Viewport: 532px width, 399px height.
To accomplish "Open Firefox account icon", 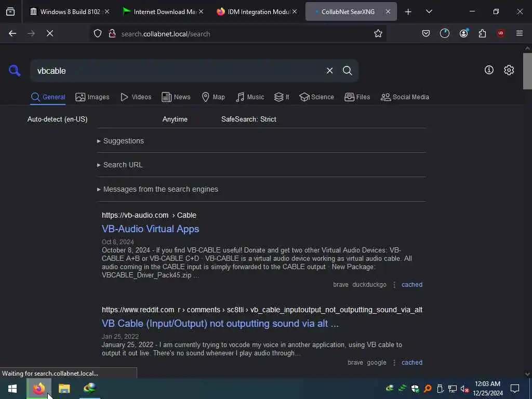I will pos(463,33).
